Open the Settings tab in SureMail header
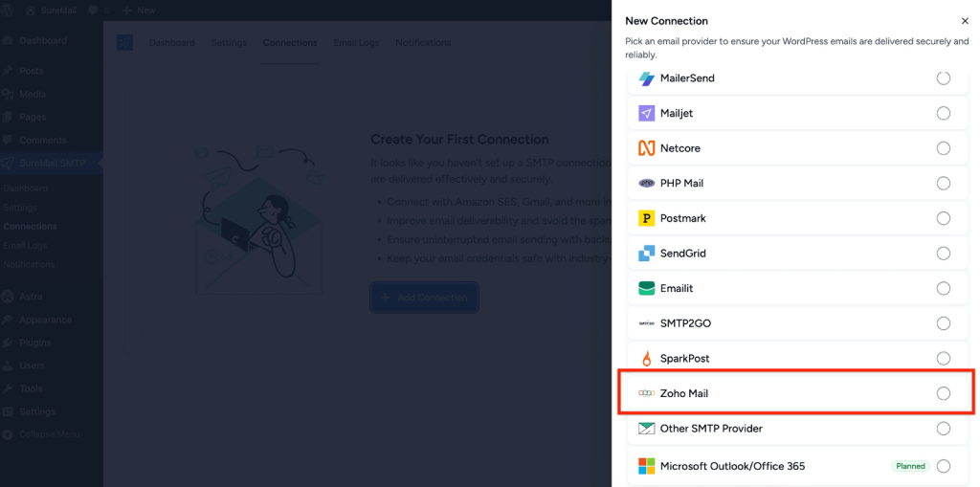Image resolution: width=980 pixels, height=487 pixels. pyautogui.click(x=229, y=42)
